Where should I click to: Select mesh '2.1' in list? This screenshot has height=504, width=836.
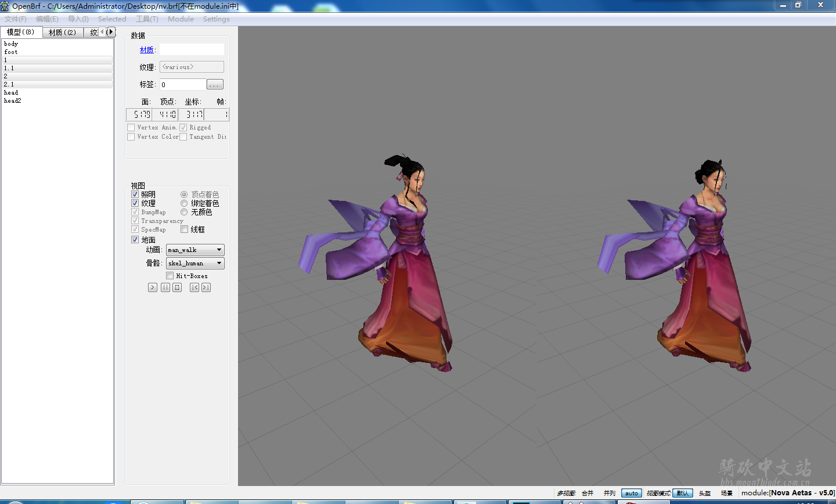tap(57, 84)
